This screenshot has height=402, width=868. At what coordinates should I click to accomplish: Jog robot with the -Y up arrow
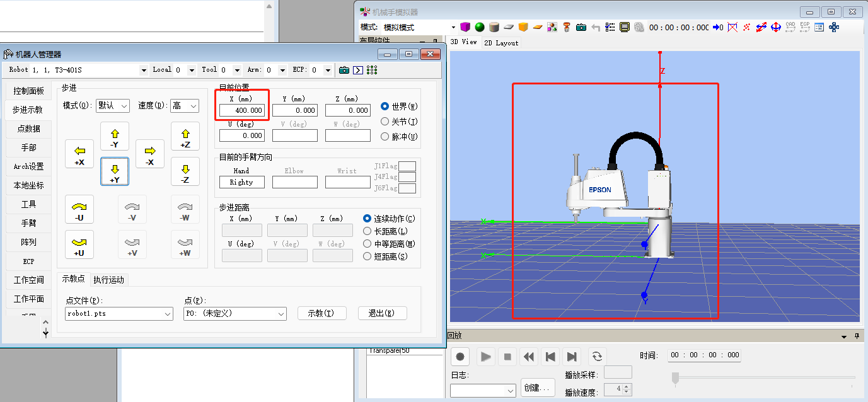[x=115, y=136]
